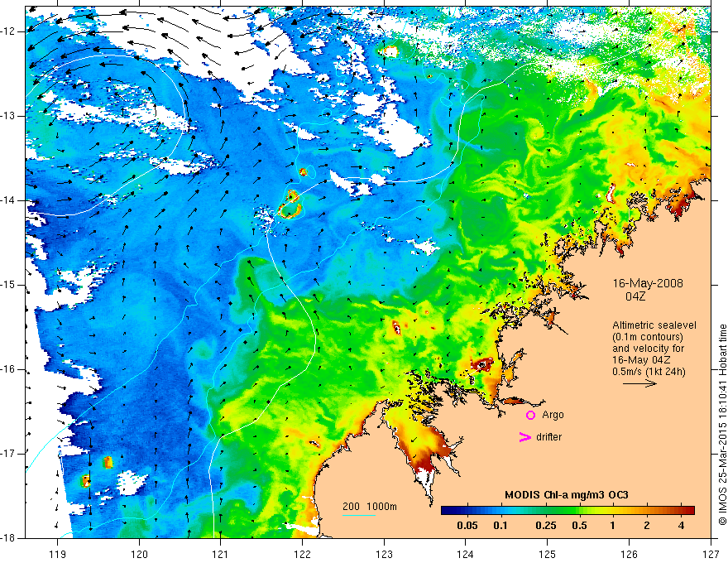
Task: Click the 0.5m/s velocity scale arrow
Action: (639, 383)
